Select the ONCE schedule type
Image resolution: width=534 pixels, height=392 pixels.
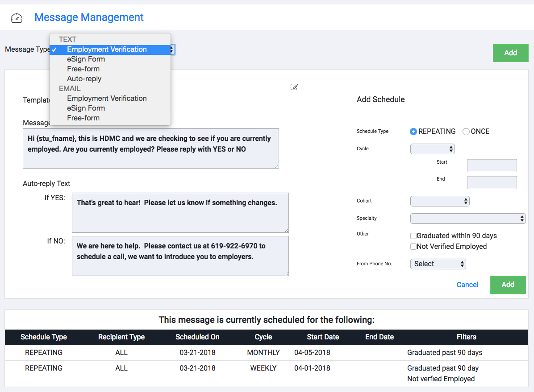466,132
